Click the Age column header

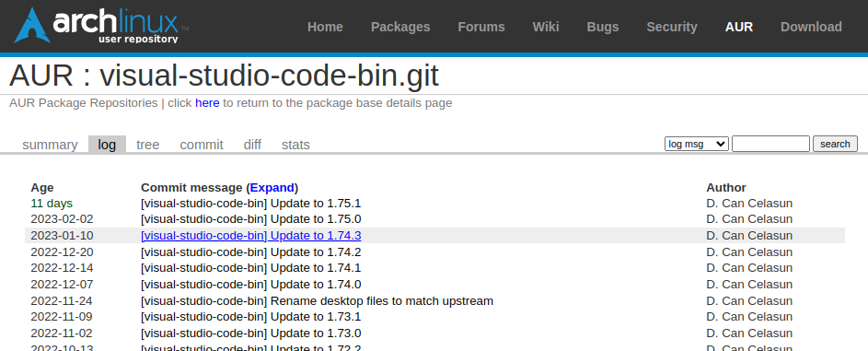point(42,188)
